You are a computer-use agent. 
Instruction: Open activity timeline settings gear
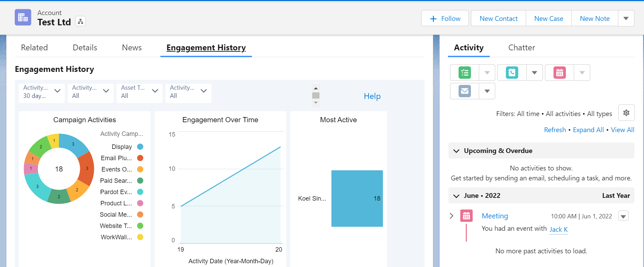coord(626,113)
